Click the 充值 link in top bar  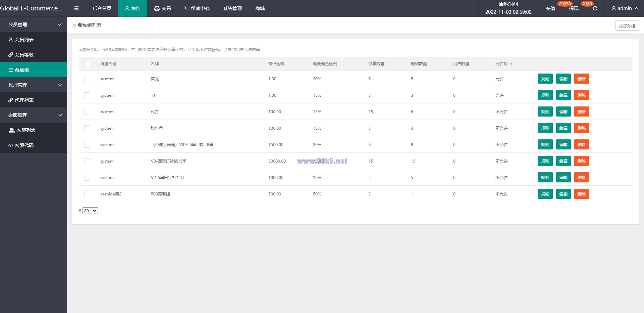coord(550,8)
